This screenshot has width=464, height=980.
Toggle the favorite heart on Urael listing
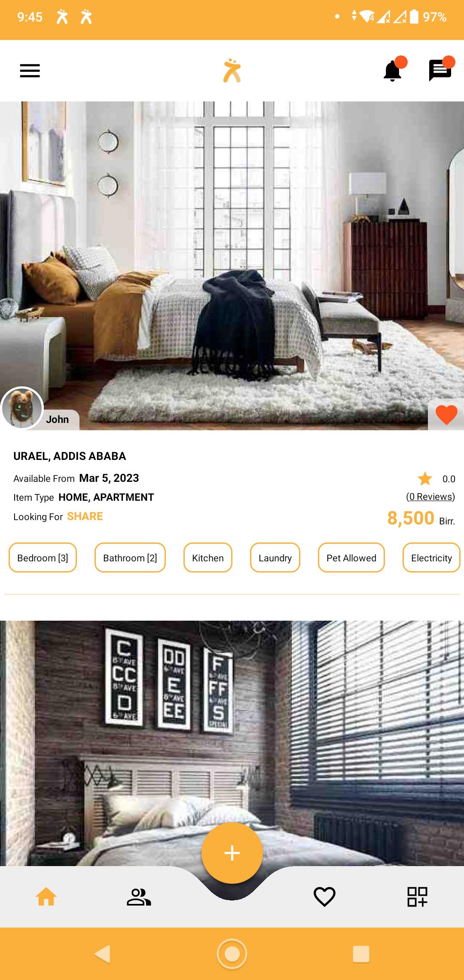(x=446, y=415)
